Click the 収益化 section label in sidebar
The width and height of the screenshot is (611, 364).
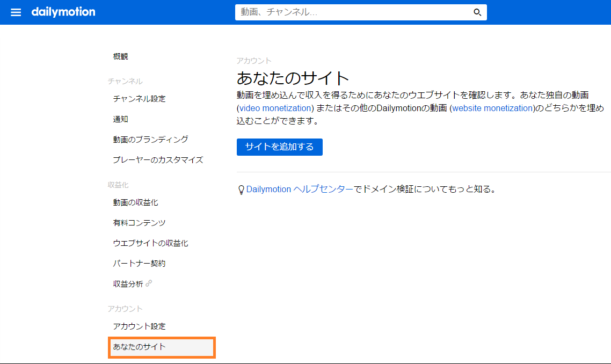pos(118,185)
